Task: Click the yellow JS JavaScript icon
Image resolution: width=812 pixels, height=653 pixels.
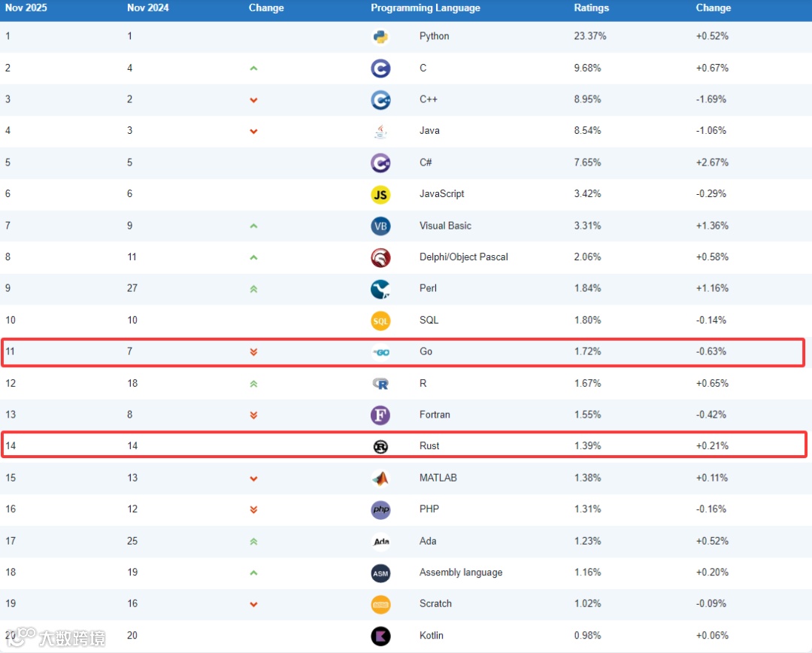Action: click(x=380, y=195)
